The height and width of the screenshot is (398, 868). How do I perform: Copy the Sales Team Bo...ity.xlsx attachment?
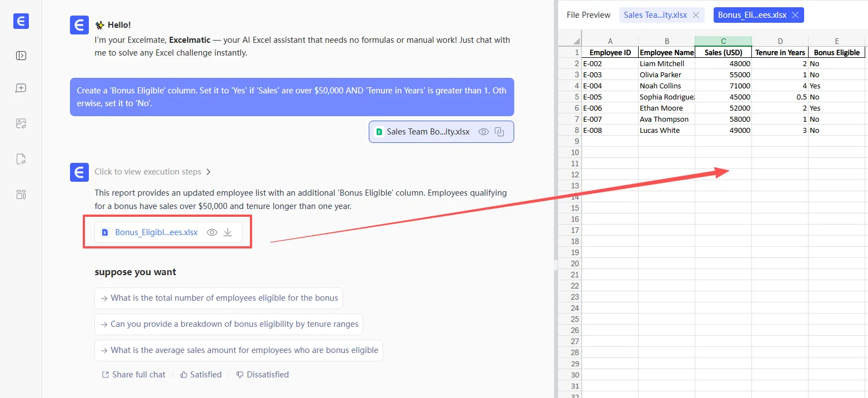pos(499,132)
